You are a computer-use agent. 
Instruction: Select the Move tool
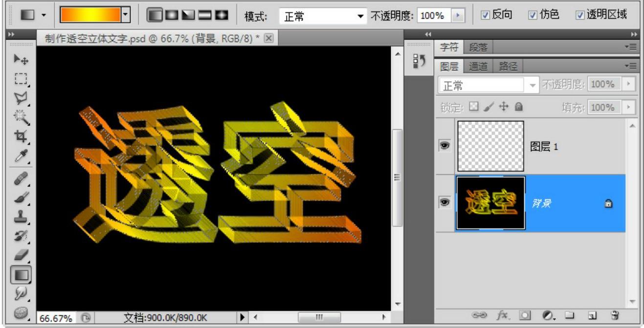coord(21,59)
